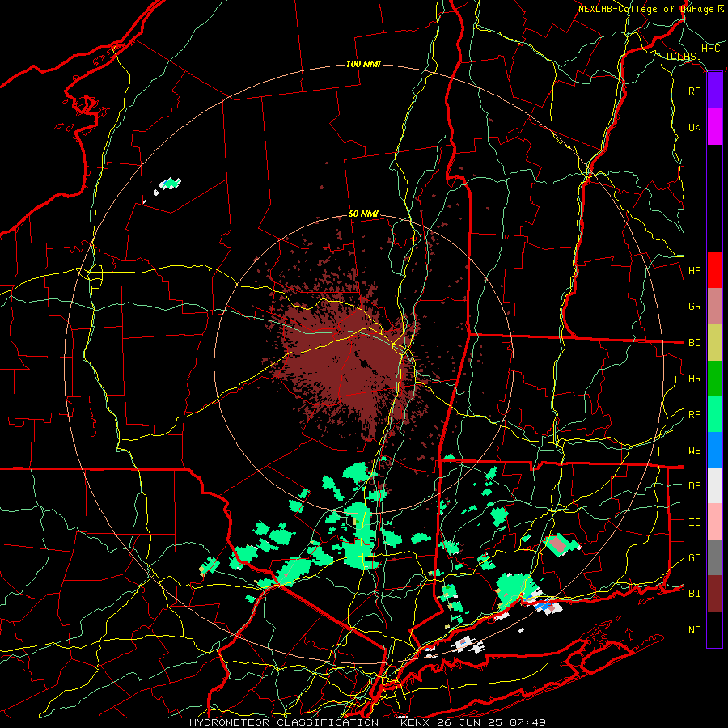Click the BI dark red legend swatch
This screenshot has width=728, height=728.
click(x=714, y=594)
